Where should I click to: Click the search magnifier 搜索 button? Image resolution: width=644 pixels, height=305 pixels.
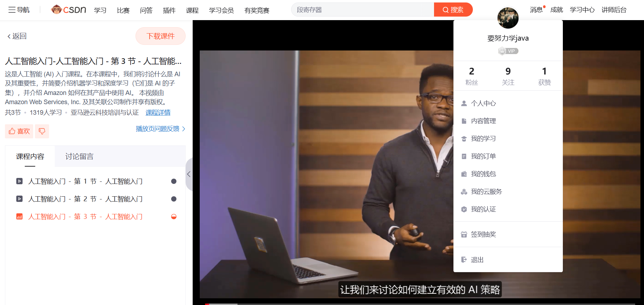coord(453,10)
